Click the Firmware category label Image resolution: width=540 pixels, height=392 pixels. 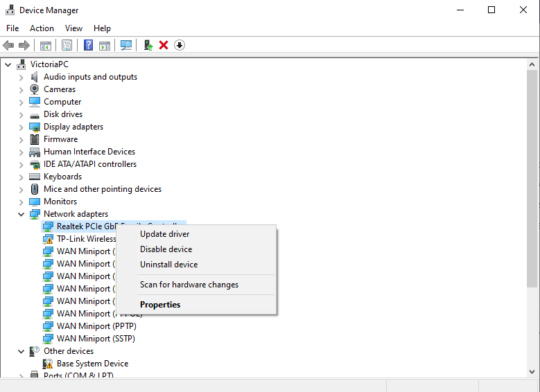(60, 139)
